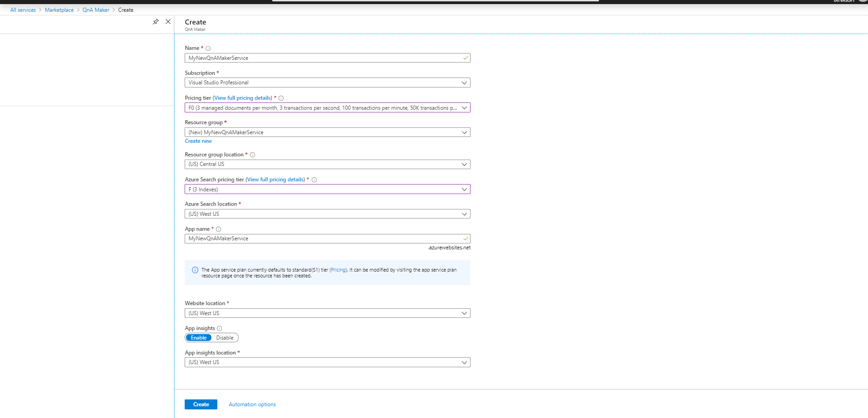The width and height of the screenshot is (868, 418).
Task: Click Create new resource group link
Action: click(x=198, y=141)
